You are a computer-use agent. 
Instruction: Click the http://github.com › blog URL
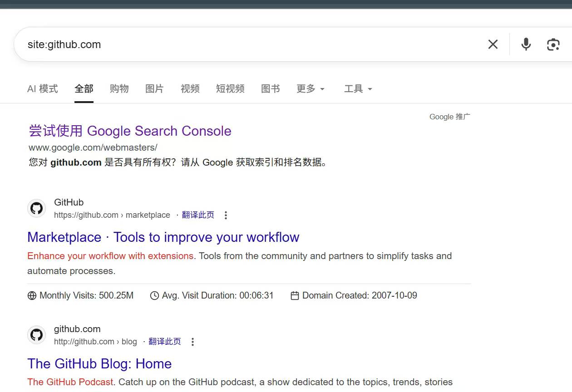click(95, 342)
